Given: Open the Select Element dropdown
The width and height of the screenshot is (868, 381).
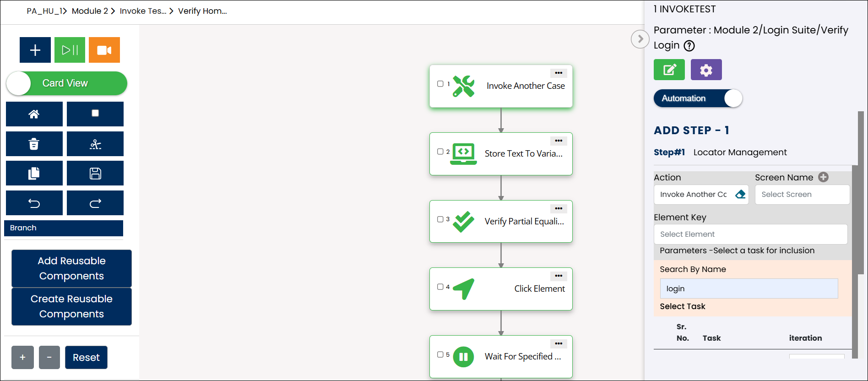Looking at the screenshot, I should [750, 234].
